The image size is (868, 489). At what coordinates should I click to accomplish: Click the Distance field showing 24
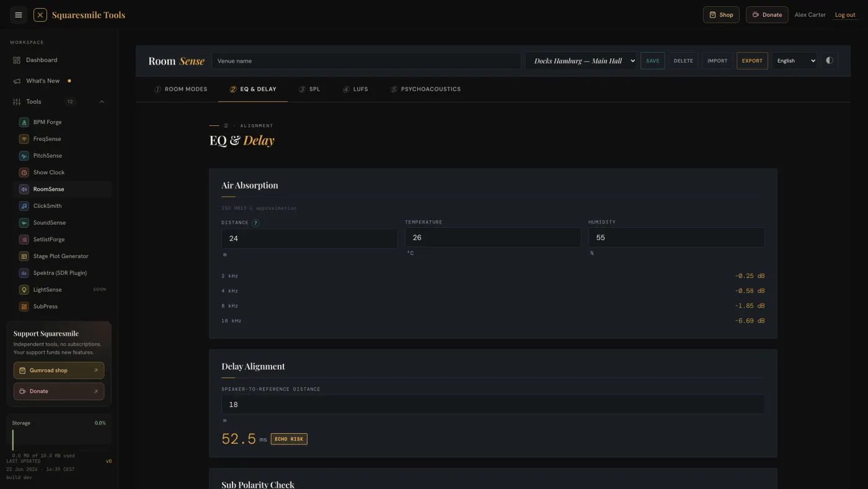pos(309,238)
